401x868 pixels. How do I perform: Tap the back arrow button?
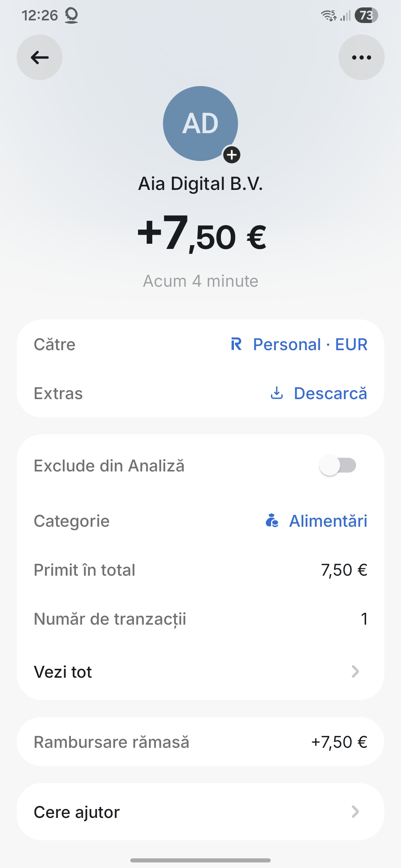(x=39, y=57)
